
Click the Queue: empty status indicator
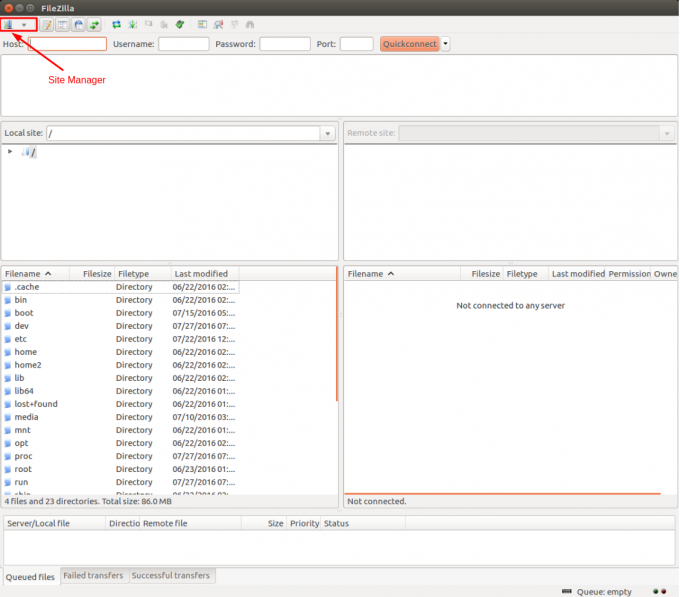597,591
